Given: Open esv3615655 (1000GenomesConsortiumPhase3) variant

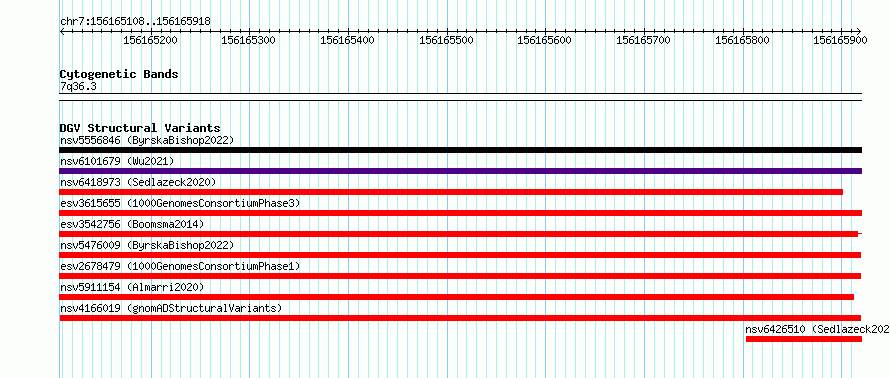Looking at the screenshot, I should coord(180,203).
